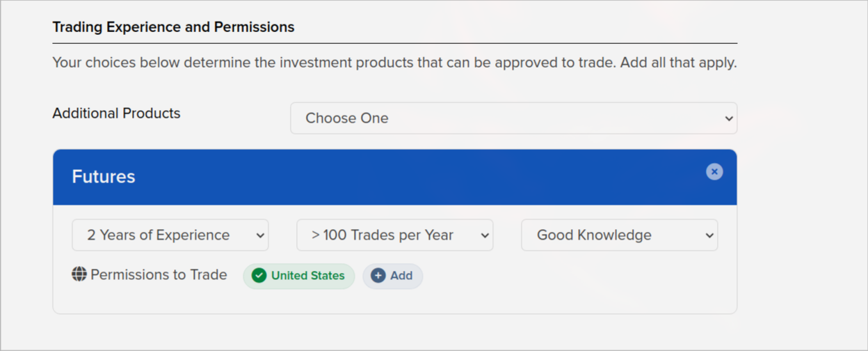Open the Additional Products 'Choose One' dropdown
This screenshot has height=351, width=868.
[x=513, y=118]
